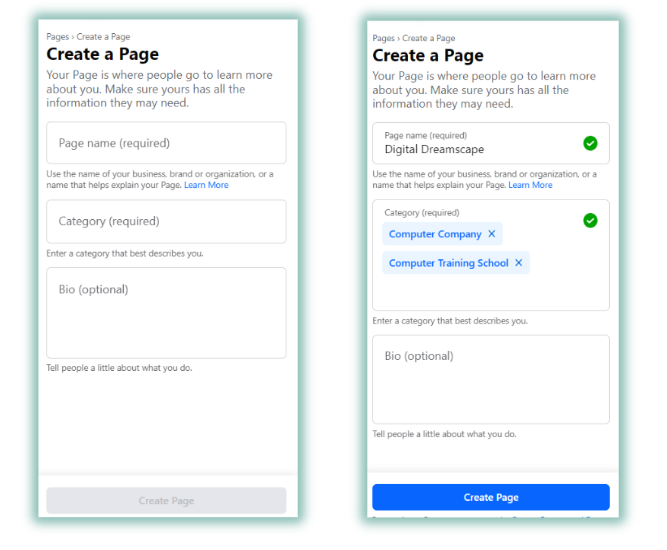
Task: Click right panel text 'Tell people a little about what you do.'
Action: pyautogui.click(x=444, y=434)
